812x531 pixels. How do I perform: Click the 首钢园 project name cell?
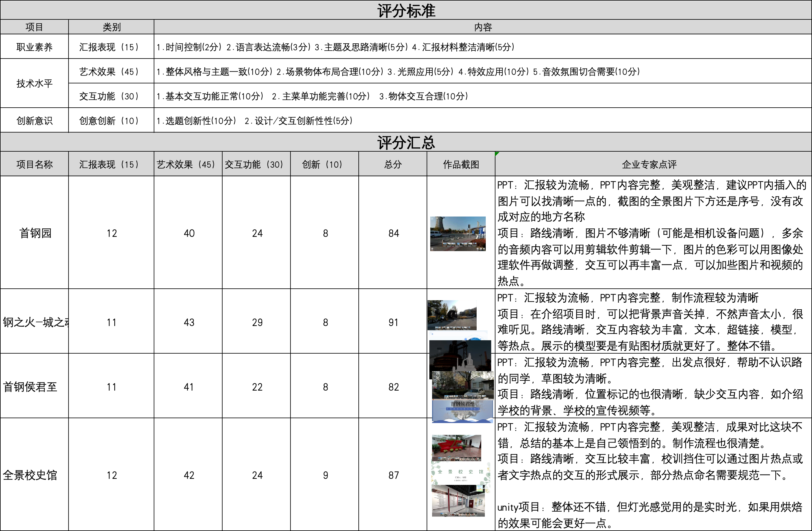[x=35, y=233]
